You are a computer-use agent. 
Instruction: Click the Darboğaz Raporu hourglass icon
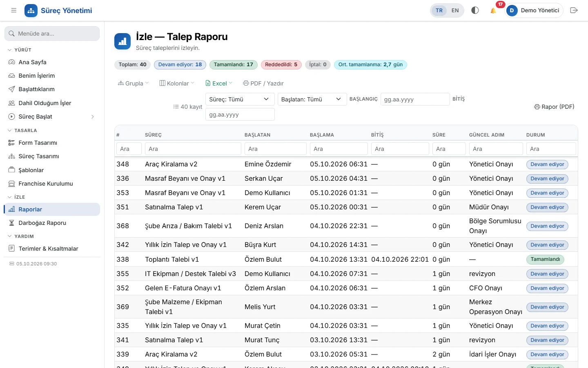pyautogui.click(x=11, y=223)
